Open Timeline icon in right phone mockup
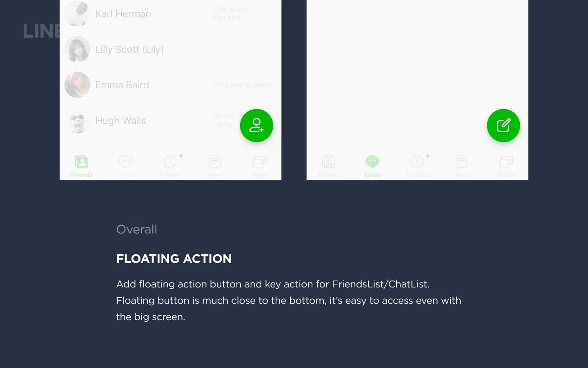Viewport: 588px width, 368px height. pos(417,165)
